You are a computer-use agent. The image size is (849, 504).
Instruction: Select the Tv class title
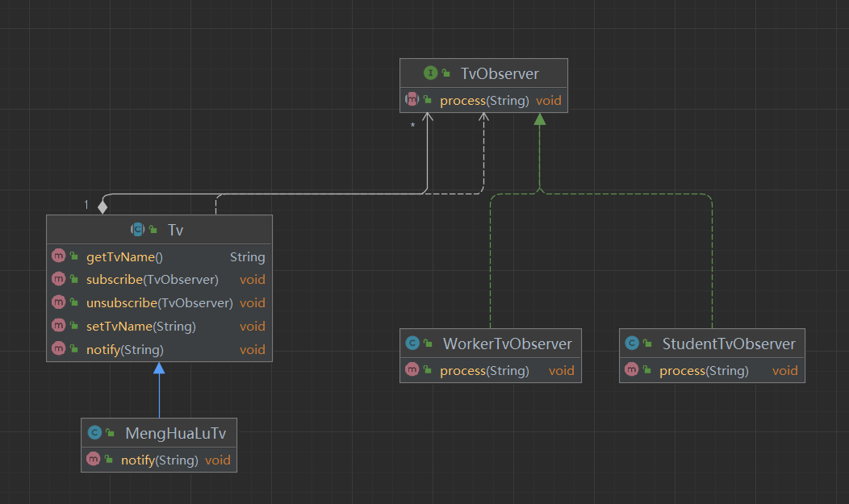[175, 230]
